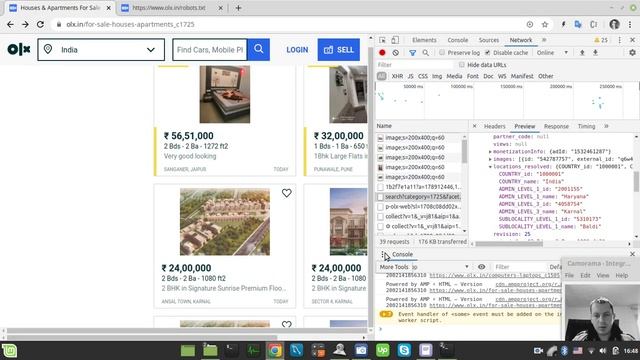Viewport: 640px width, 360px height.
Task: Expand the images array node
Action: [x=490, y=159]
